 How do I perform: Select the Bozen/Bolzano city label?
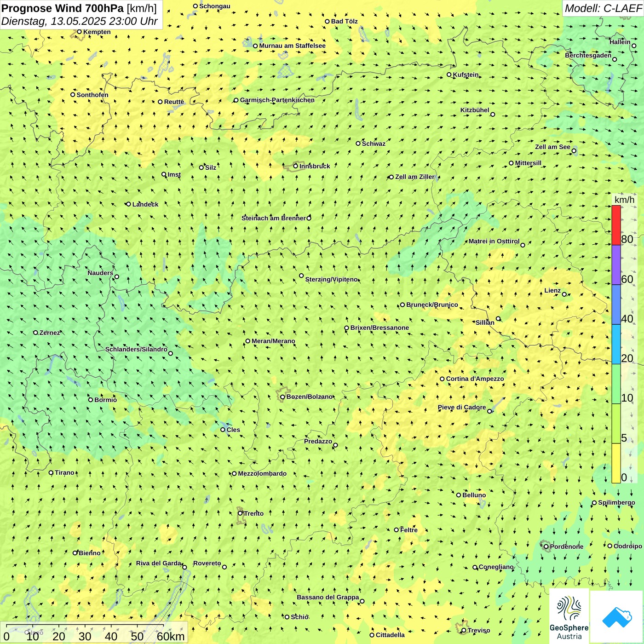[x=310, y=397]
